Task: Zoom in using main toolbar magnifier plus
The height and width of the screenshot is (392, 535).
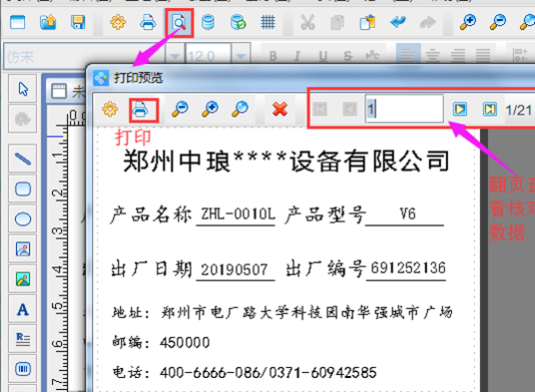Action: pos(468,23)
